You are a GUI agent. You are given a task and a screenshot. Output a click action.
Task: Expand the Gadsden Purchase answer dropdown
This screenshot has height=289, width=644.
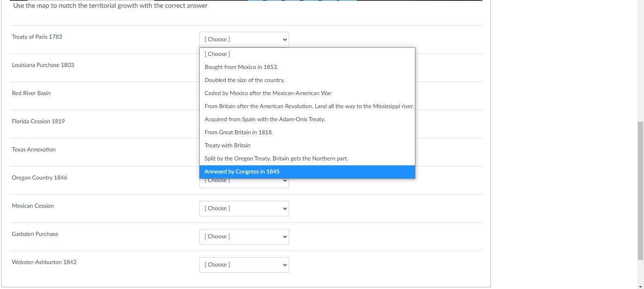click(x=244, y=237)
